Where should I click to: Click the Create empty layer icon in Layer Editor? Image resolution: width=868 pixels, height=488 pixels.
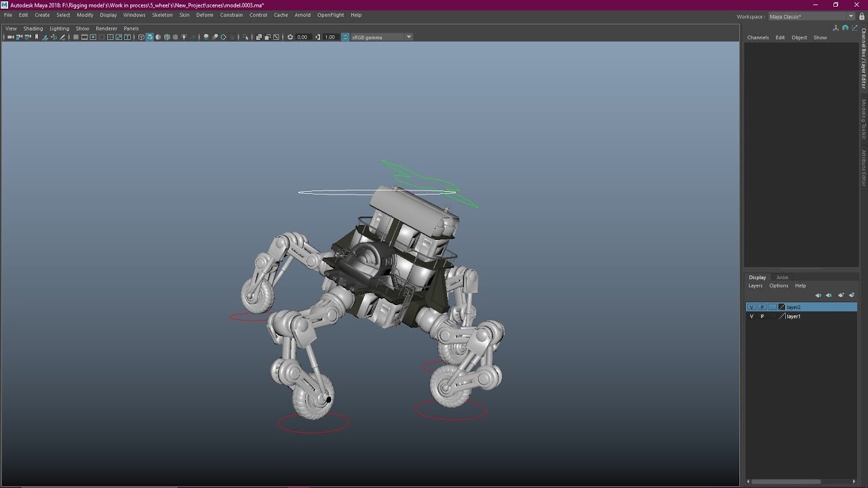[x=842, y=296]
